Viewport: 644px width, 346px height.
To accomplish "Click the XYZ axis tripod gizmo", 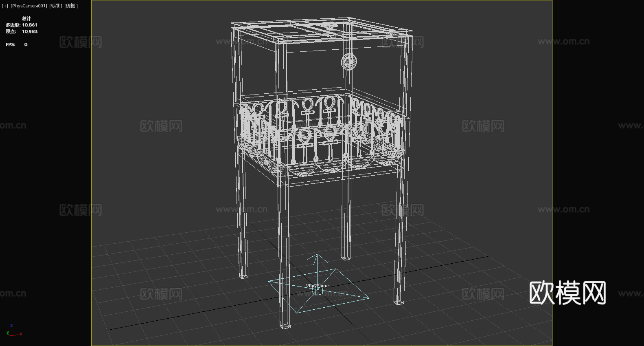I will pyautogui.click(x=14, y=330).
